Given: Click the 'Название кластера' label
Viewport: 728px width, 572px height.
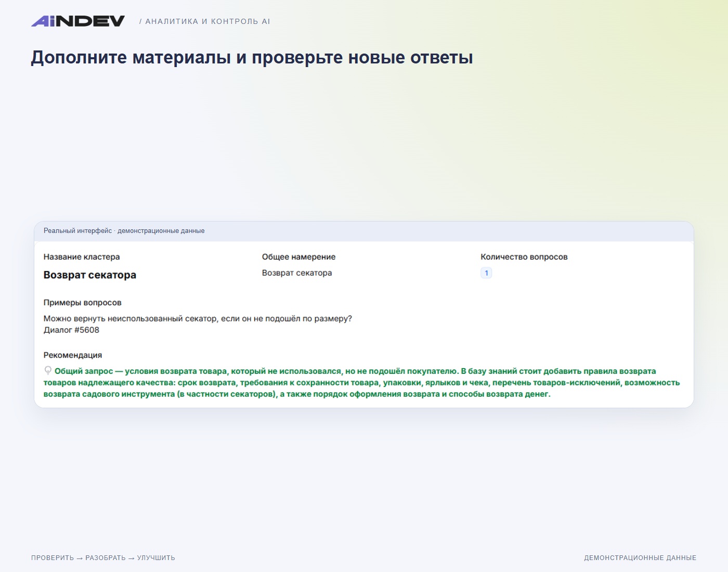Looking at the screenshot, I should [82, 257].
